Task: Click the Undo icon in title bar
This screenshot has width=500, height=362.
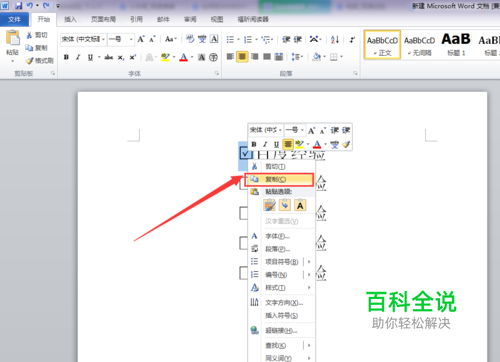Action: 30,6
